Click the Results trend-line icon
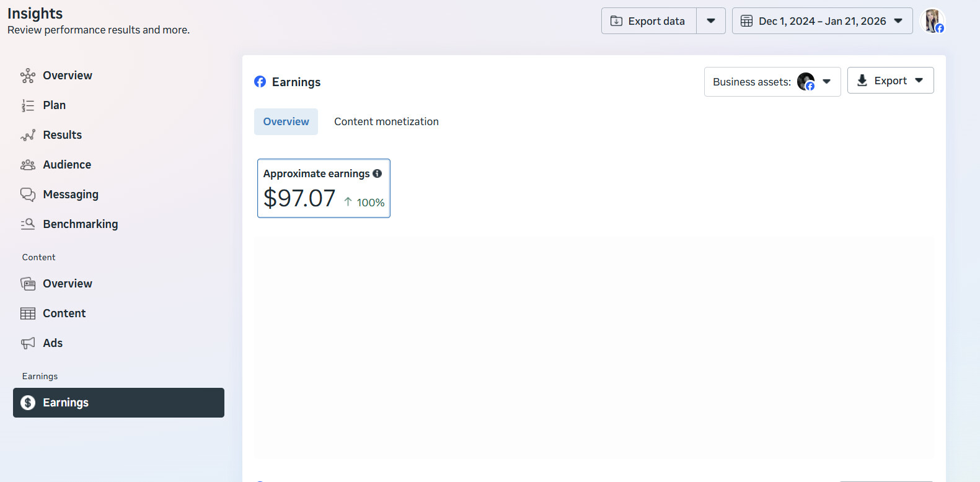The width and height of the screenshot is (980, 482). click(x=28, y=135)
